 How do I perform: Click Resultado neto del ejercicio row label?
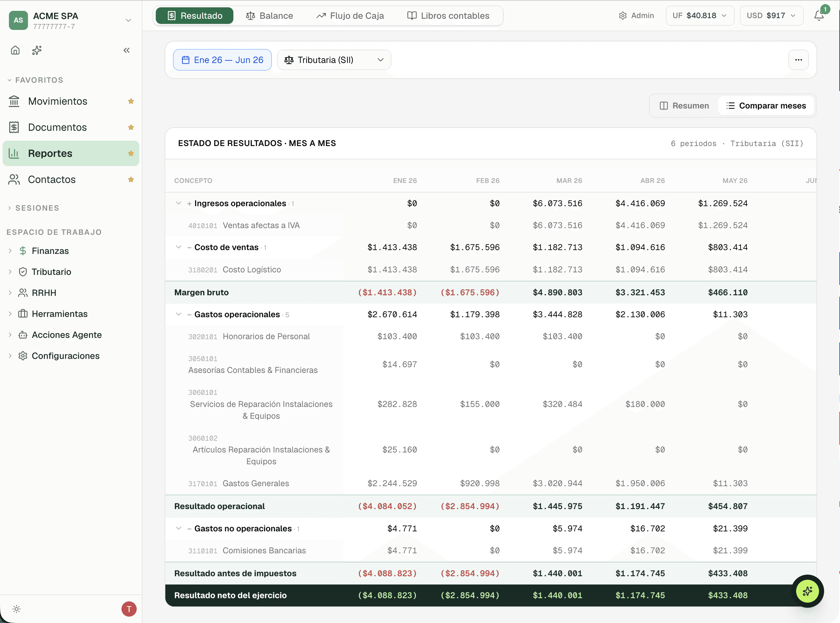(230, 595)
